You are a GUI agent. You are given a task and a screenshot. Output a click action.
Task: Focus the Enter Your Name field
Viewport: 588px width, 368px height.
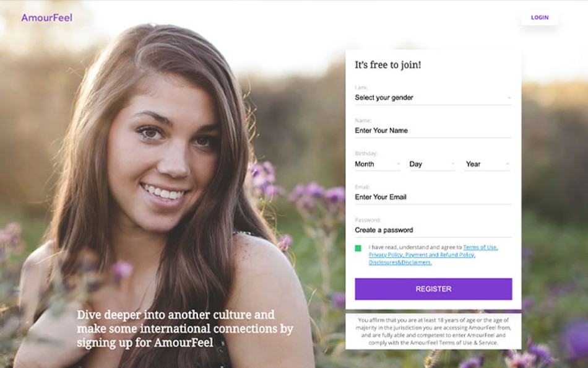(433, 131)
